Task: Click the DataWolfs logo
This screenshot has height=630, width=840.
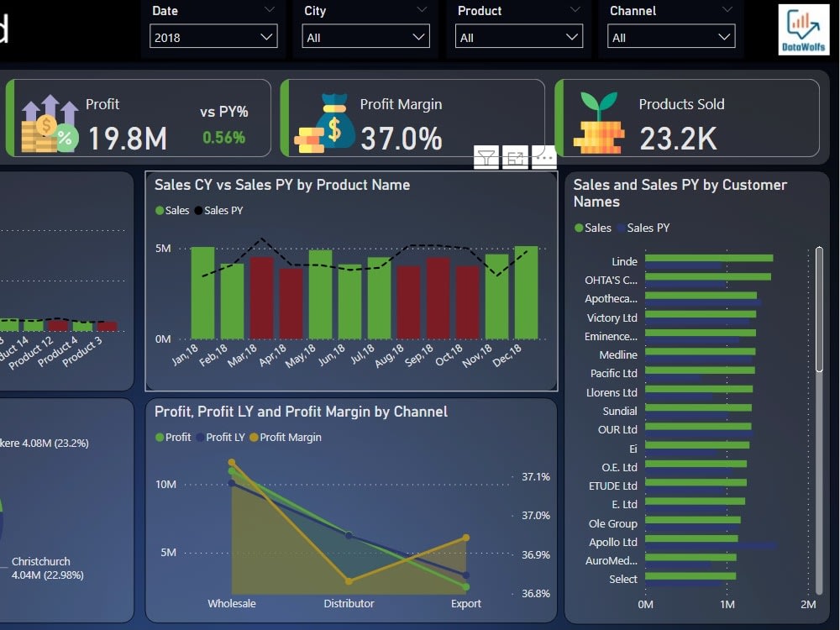Action: (x=803, y=28)
